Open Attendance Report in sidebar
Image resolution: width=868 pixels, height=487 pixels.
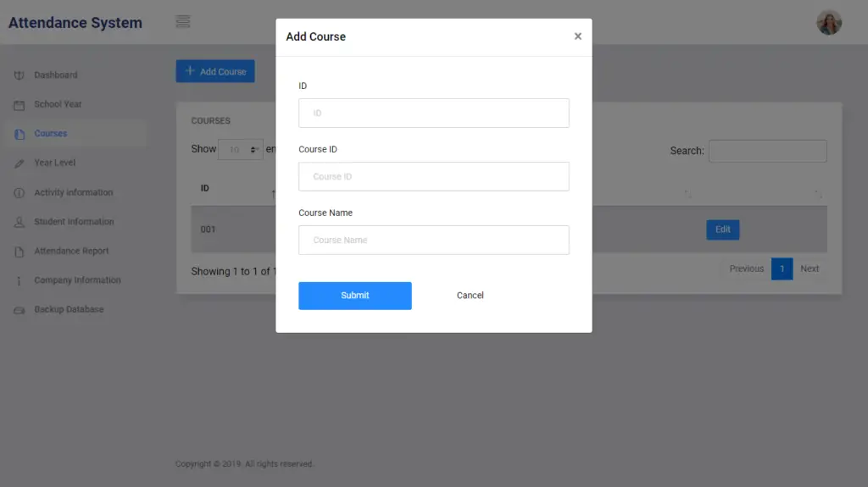pos(71,251)
